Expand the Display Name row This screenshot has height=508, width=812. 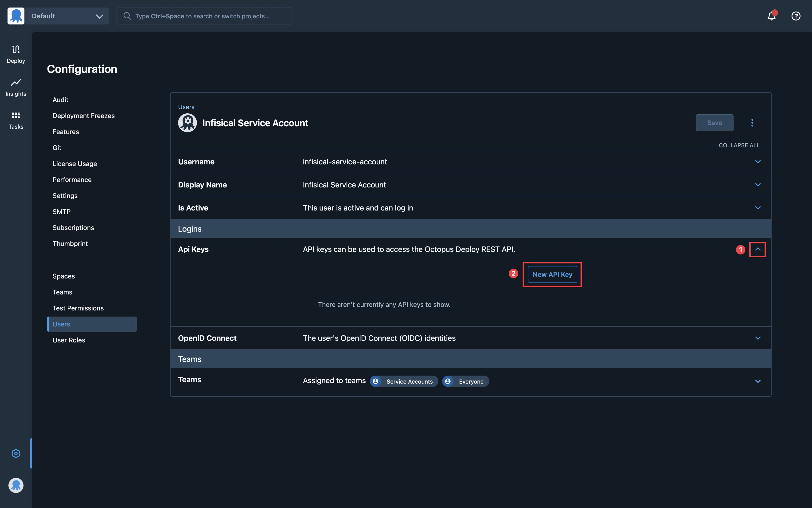point(758,185)
